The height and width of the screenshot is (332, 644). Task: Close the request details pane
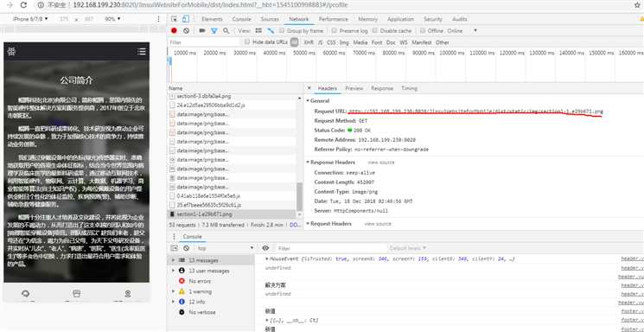[x=309, y=88]
